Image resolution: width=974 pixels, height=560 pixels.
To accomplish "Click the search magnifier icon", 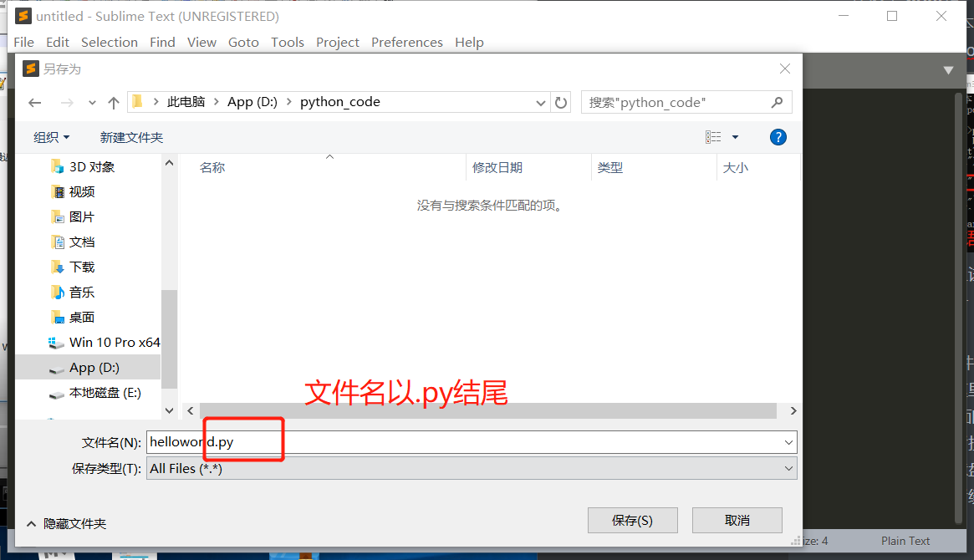I will pyautogui.click(x=777, y=103).
